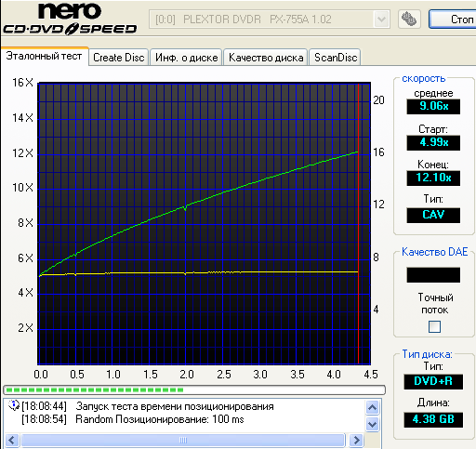Toggle the Точный поток checkbox
476x449 pixels.
coord(434,326)
